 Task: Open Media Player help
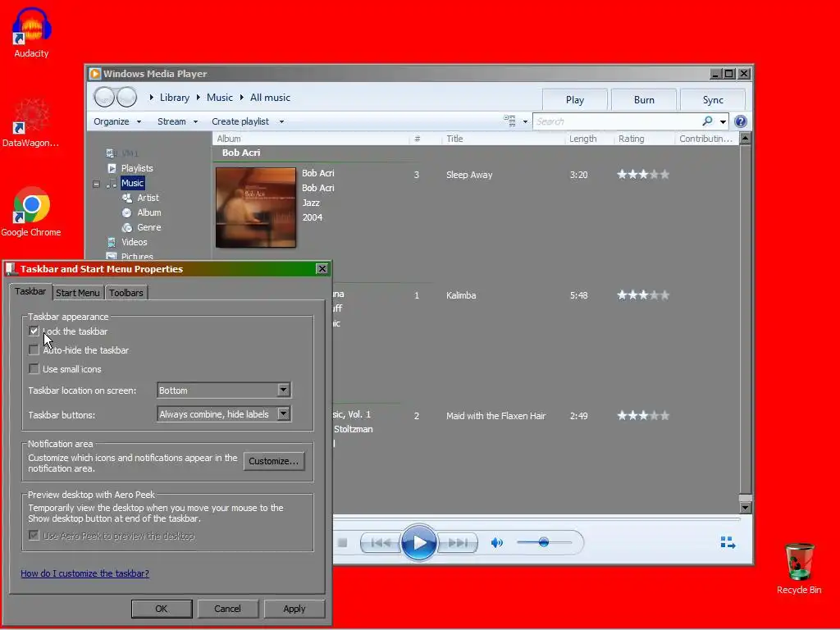point(741,121)
